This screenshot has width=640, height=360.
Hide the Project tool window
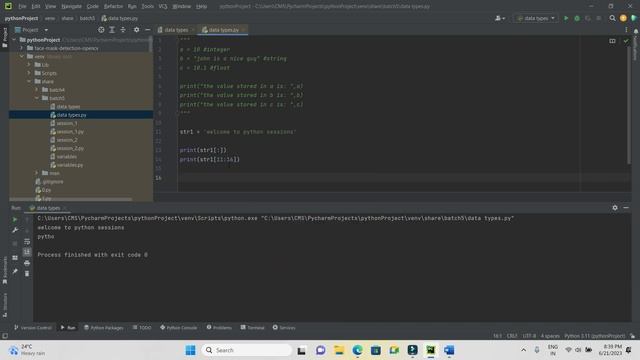pyautogui.click(x=148, y=30)
